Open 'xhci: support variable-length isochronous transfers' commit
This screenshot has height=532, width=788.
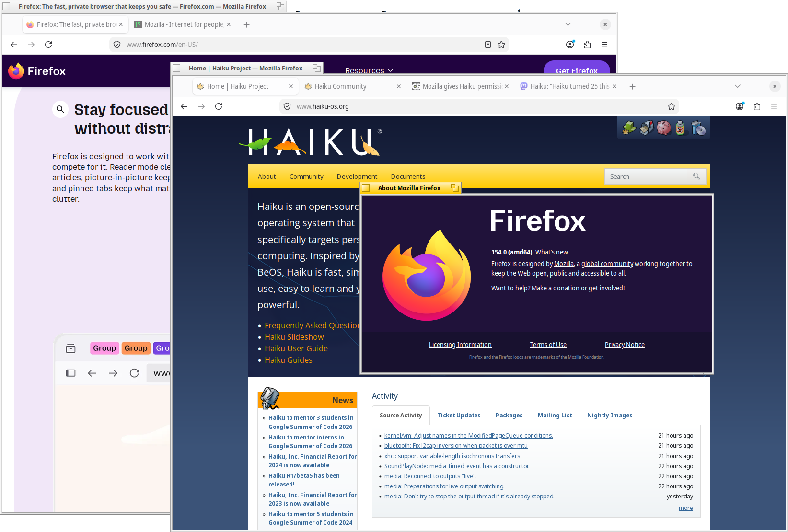[452, 456]
